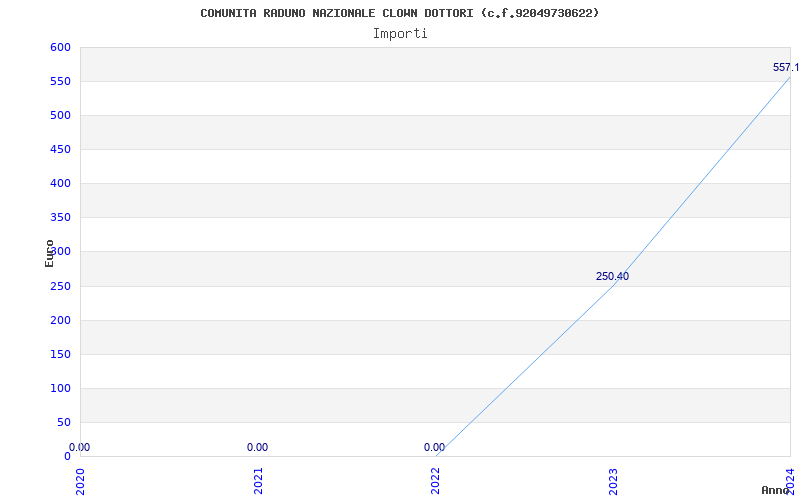Image resolution: width=800 pixels, height=500 pixels.
Task: Click the 100 y-axis tick label
Action: pos(60,388)
